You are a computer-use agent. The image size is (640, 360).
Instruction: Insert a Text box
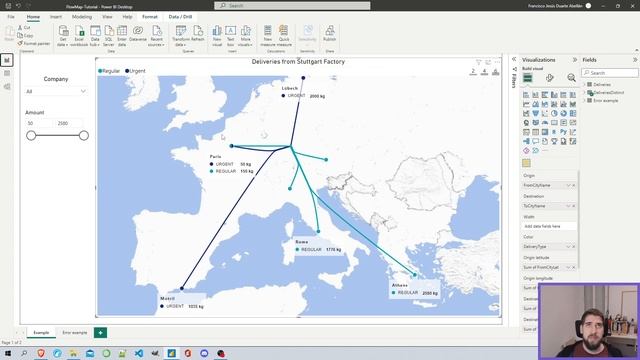point(231,36)
